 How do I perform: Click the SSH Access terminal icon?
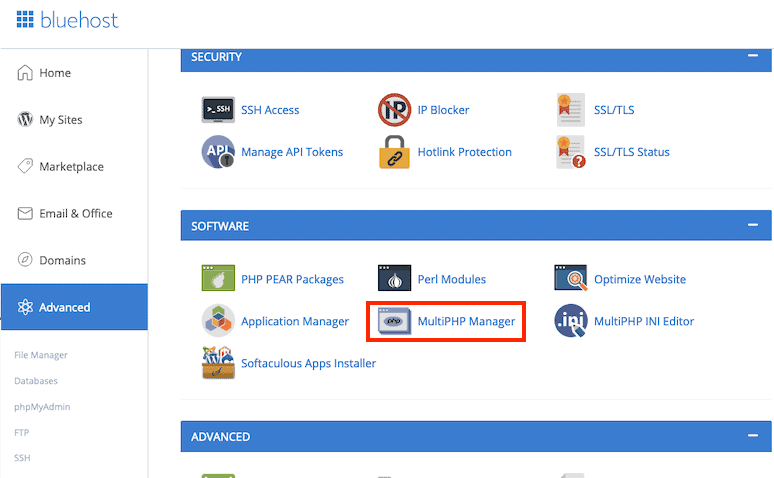point(218,110)
